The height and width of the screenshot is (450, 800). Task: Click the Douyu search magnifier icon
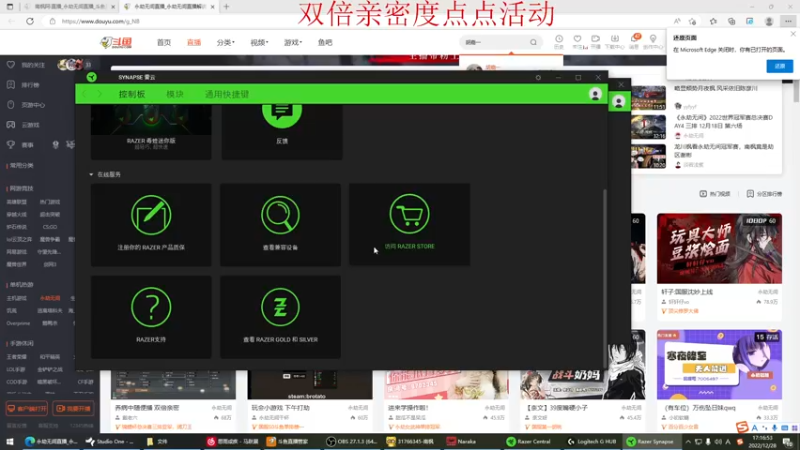point(533,42)
